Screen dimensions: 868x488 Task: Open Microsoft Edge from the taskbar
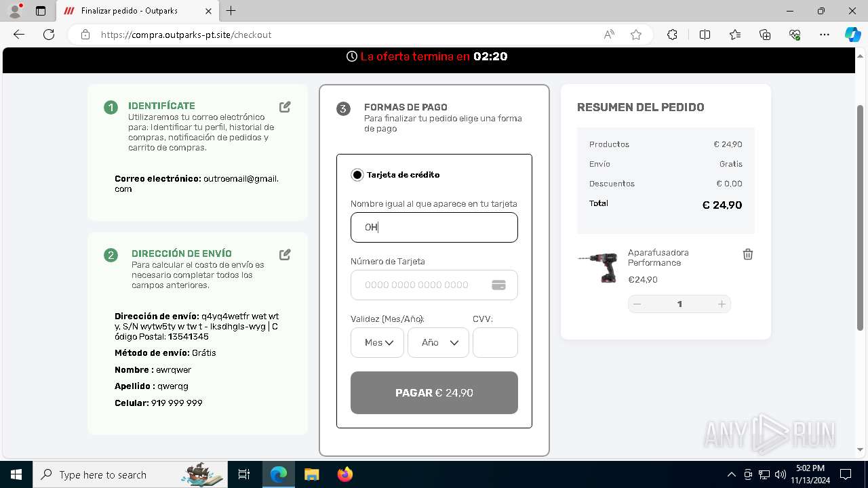coord(279,474)
